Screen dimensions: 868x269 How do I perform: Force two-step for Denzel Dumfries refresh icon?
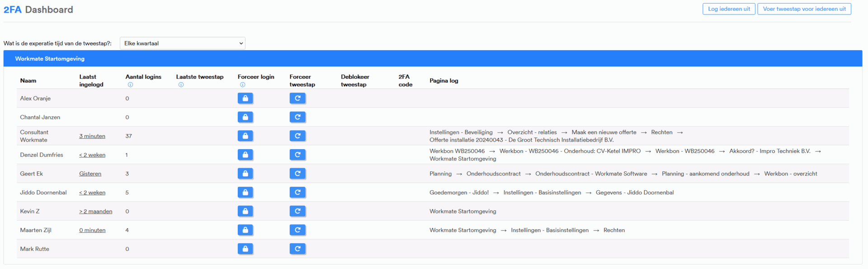coord(297,155)
